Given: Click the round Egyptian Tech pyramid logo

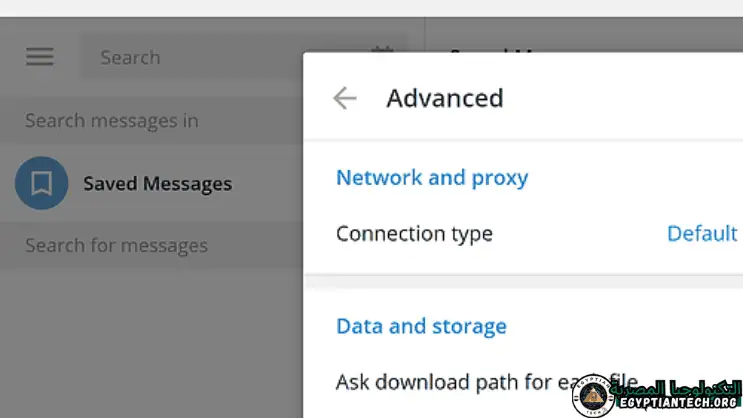Looking at the screenshot, I should coord(599,392).
